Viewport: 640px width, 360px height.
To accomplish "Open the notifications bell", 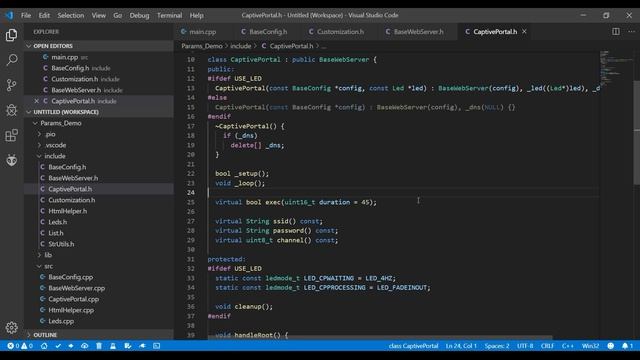I will click(x=627, y=346).
